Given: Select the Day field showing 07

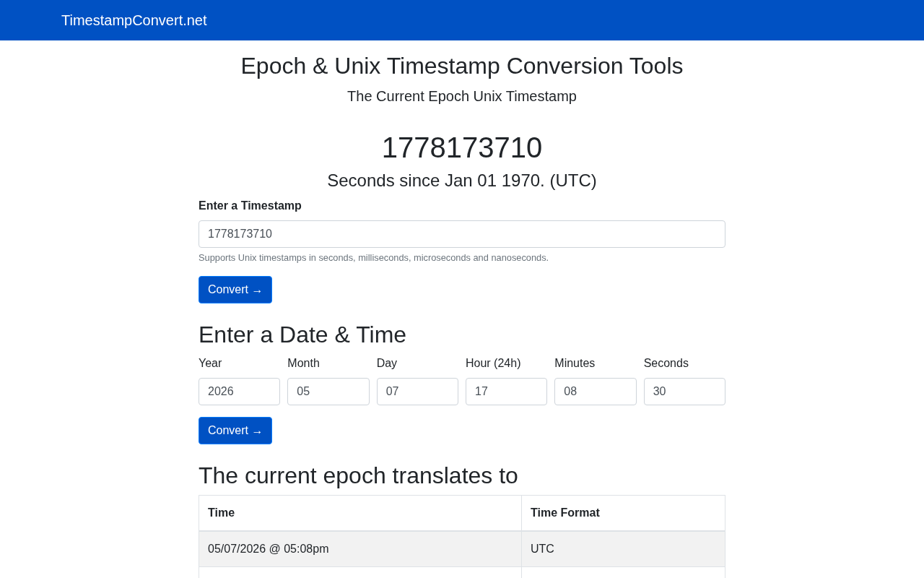Looking at the screenshot, I should pos(417,392).
